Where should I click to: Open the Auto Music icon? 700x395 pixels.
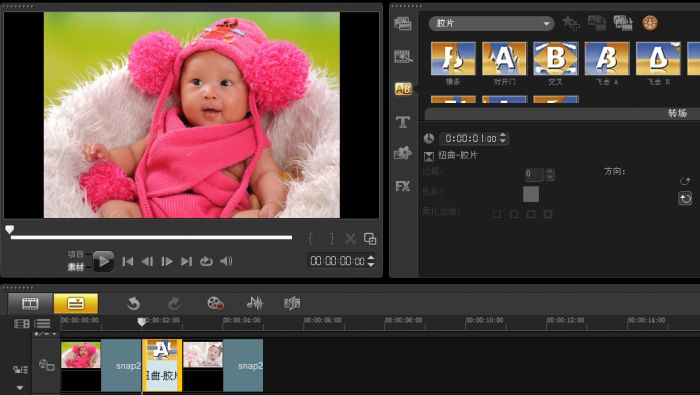coord(292,304)
